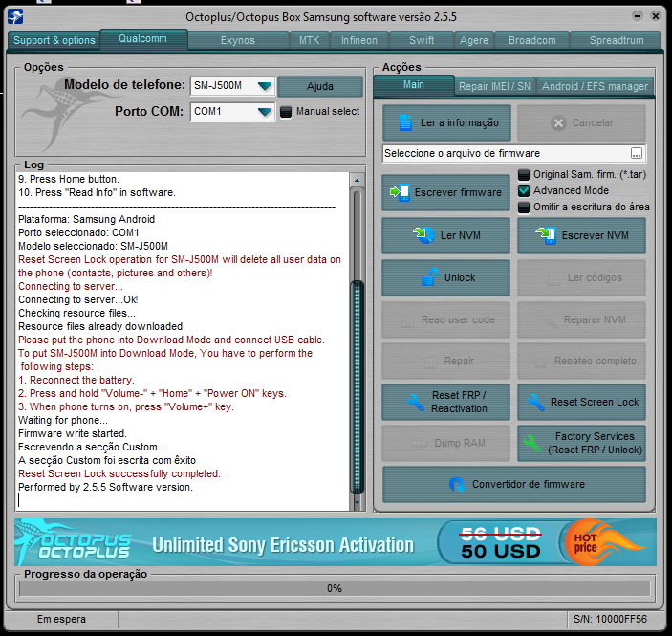Click the blue padlock Unlock icon

click(x=430, y=277)
